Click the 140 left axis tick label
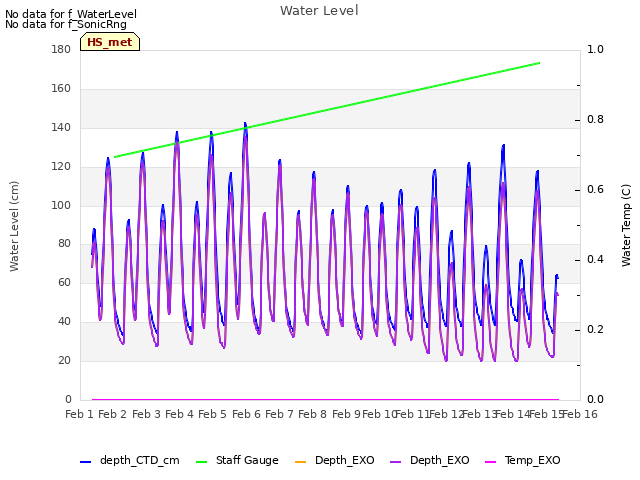The image size is (640, 480). (61, 127)
